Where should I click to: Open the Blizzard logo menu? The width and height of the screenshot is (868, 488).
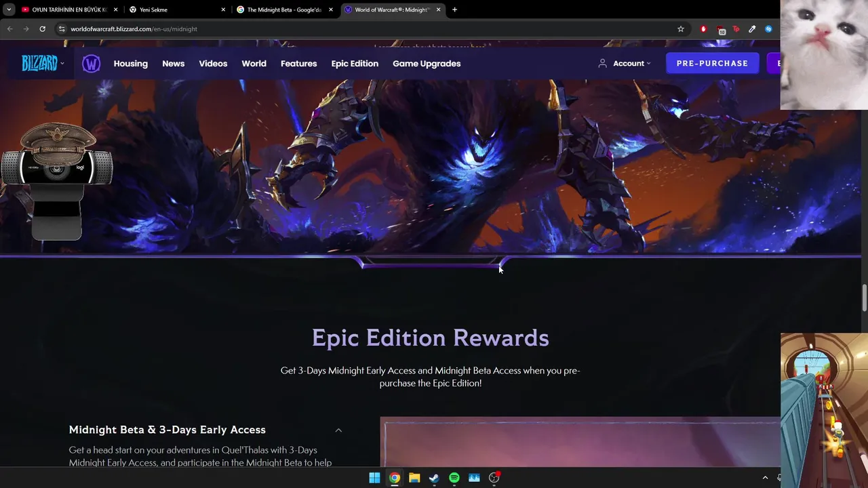43,63
